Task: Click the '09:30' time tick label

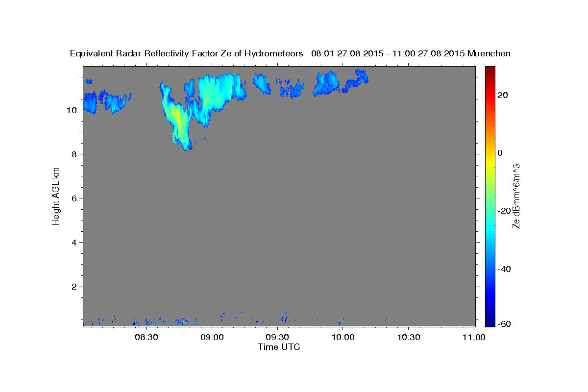Action: coord(277,337)
